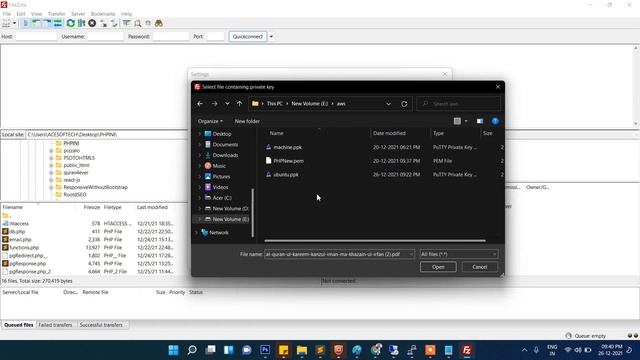Image resolution: width=640 pixels, height=360 pixels.
Task: Click the reconnect to last server icon
Action: (114, 23)
